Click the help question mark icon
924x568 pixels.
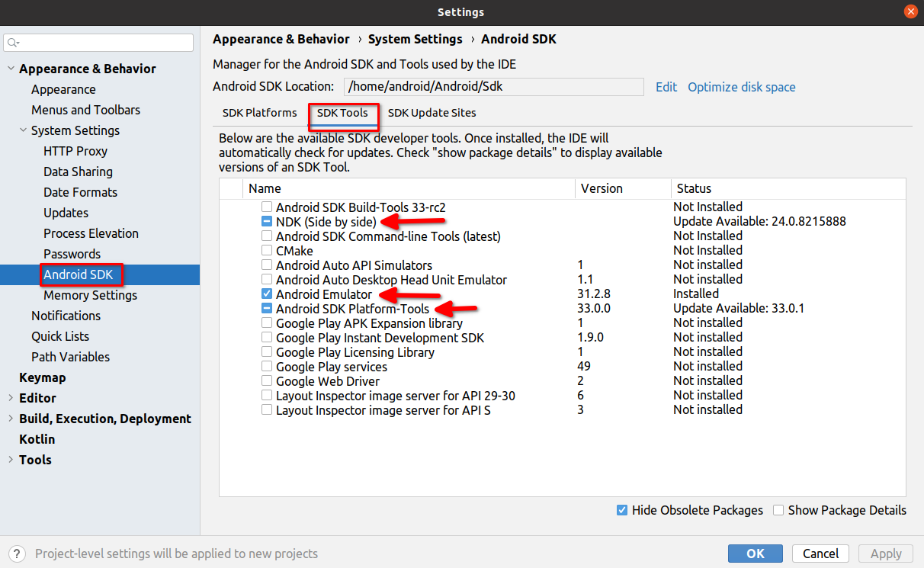point(18,554)
